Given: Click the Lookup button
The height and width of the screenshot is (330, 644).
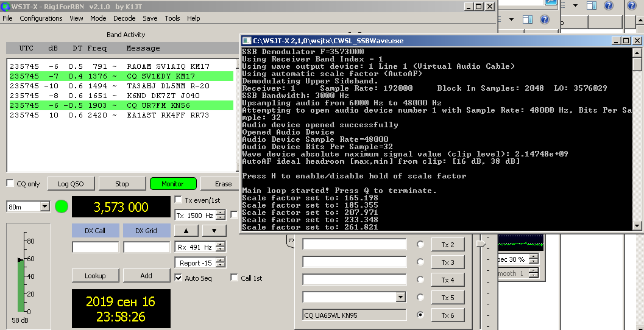Looking at the screenshot, I should click(95, 275).
